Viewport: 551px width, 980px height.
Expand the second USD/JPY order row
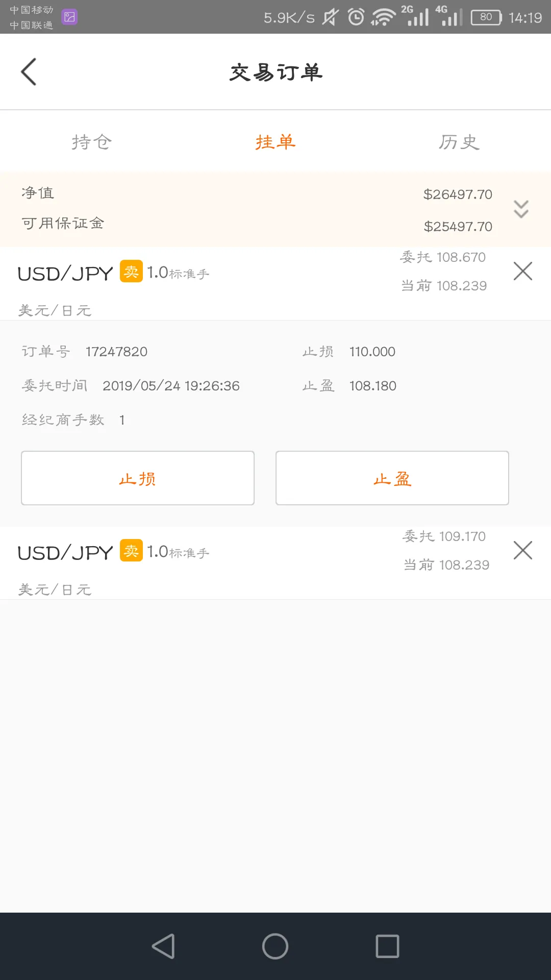click(x=275, y=563)
